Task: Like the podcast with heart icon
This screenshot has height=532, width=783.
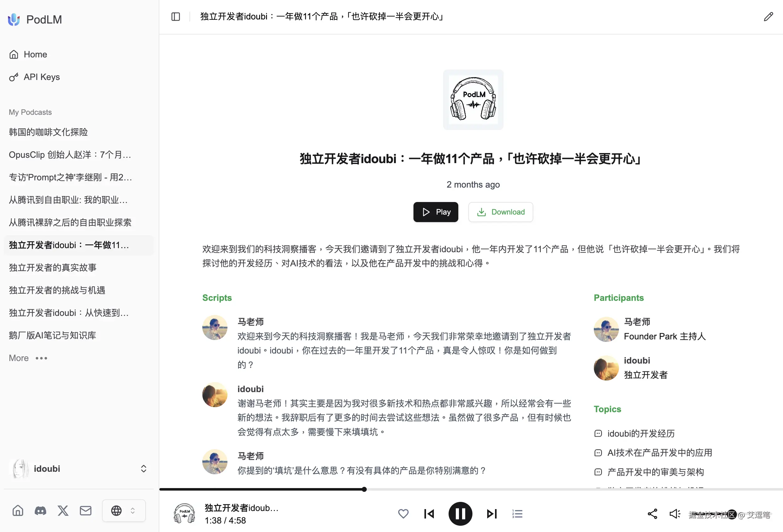Action: tap(403, 513)
